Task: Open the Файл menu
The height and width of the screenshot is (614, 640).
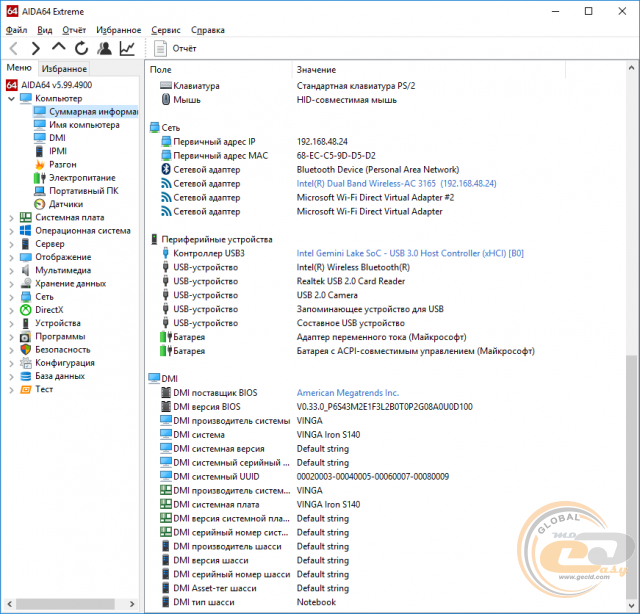Action: [16, 30]
